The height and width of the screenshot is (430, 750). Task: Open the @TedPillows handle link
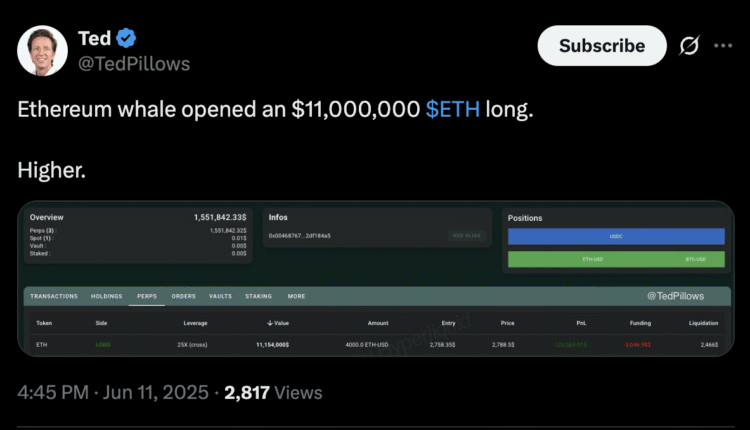134,64
